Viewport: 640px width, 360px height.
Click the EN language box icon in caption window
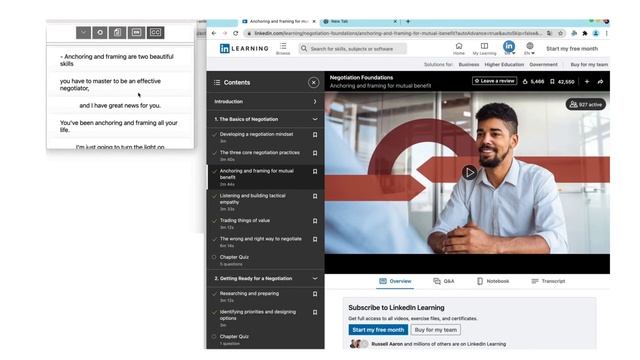pyautogui.click(x=136, y=32)
